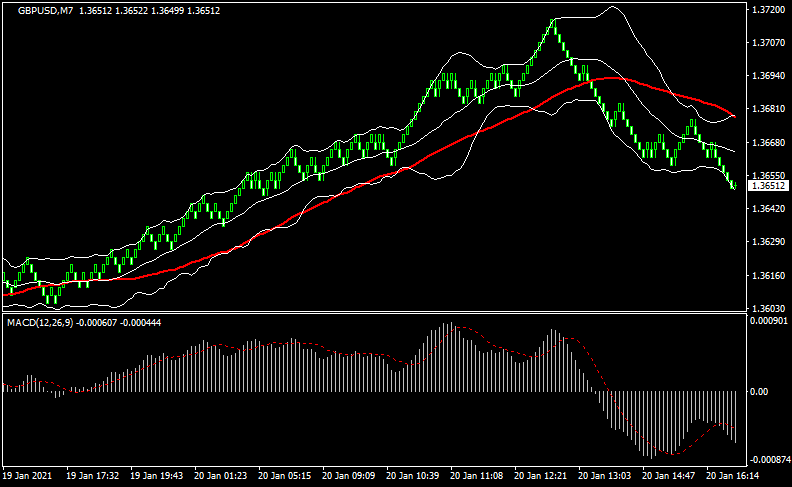
Task: Click the 1.36810 price axis label
Action: (x=768, y=109)
